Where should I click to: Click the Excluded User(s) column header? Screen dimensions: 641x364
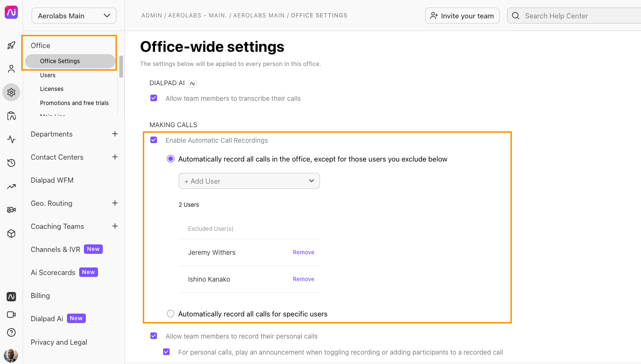(211, 229)
